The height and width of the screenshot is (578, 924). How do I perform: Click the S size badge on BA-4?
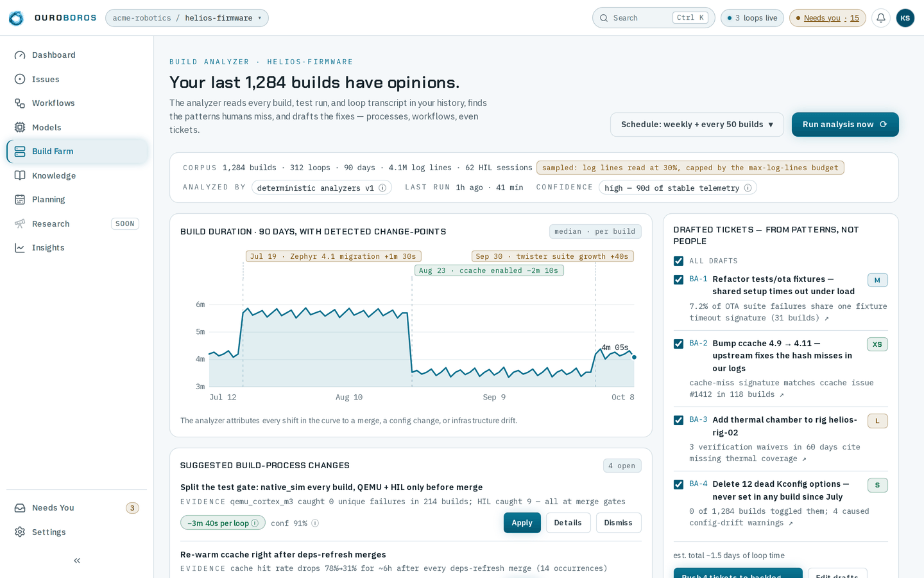[877, 486]
